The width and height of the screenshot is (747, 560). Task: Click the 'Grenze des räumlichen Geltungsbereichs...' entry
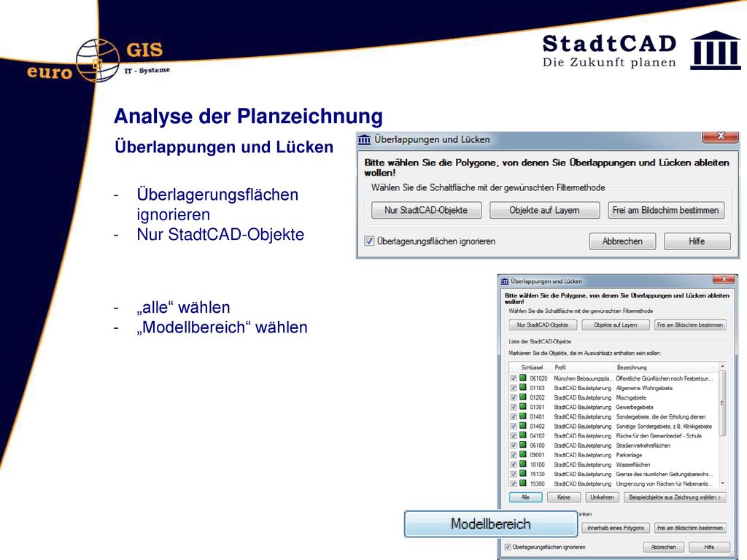coord(664,474)
